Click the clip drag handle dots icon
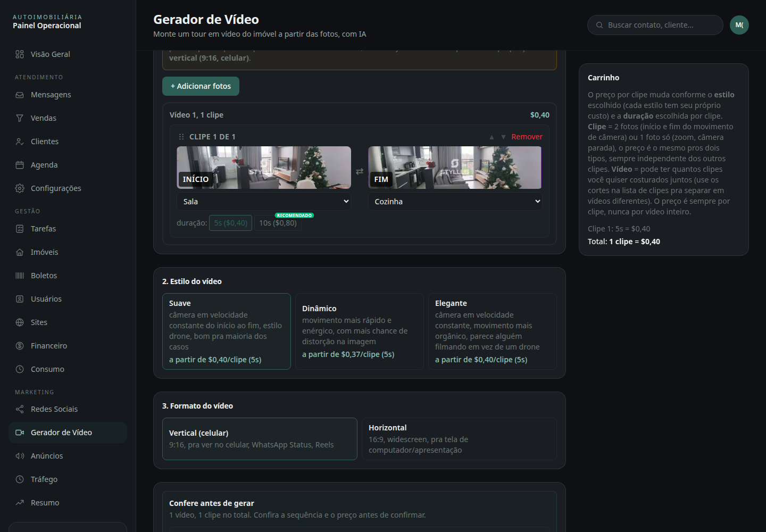 (181, 137)
